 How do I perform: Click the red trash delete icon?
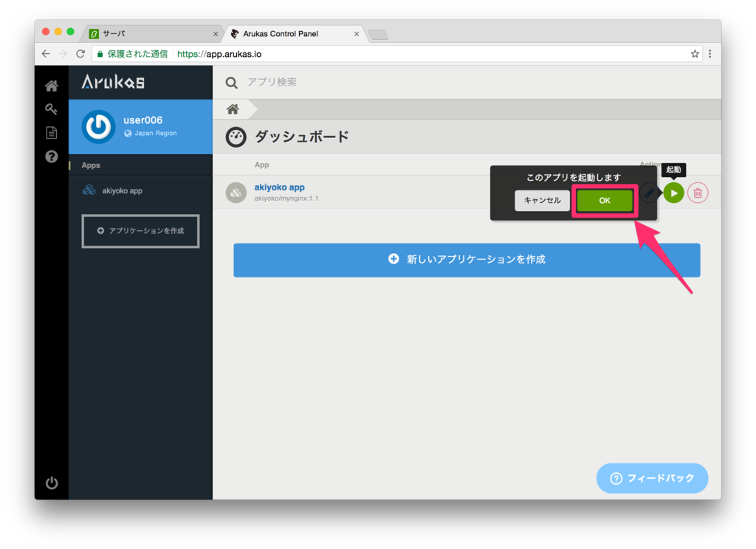[698, 193]
